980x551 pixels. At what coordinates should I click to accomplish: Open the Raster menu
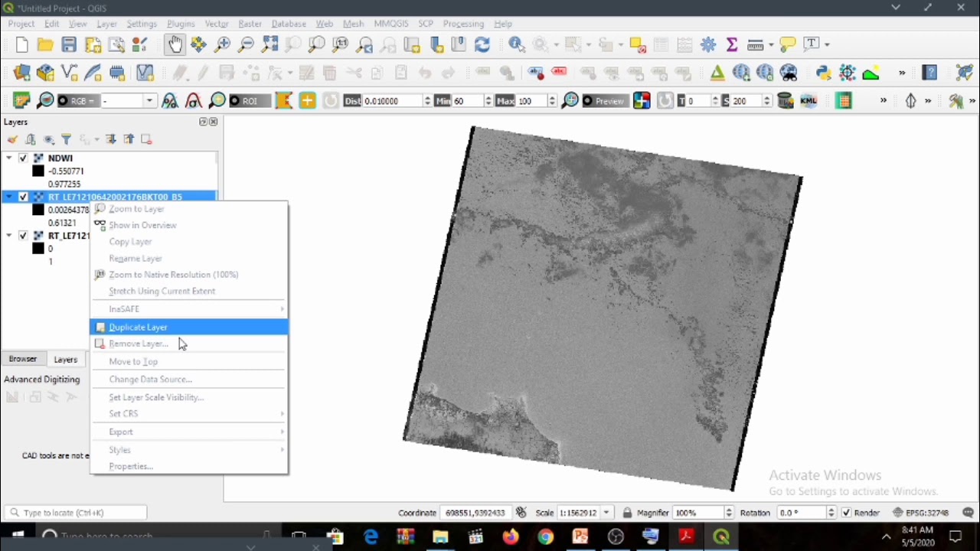[x=250, y=24]
